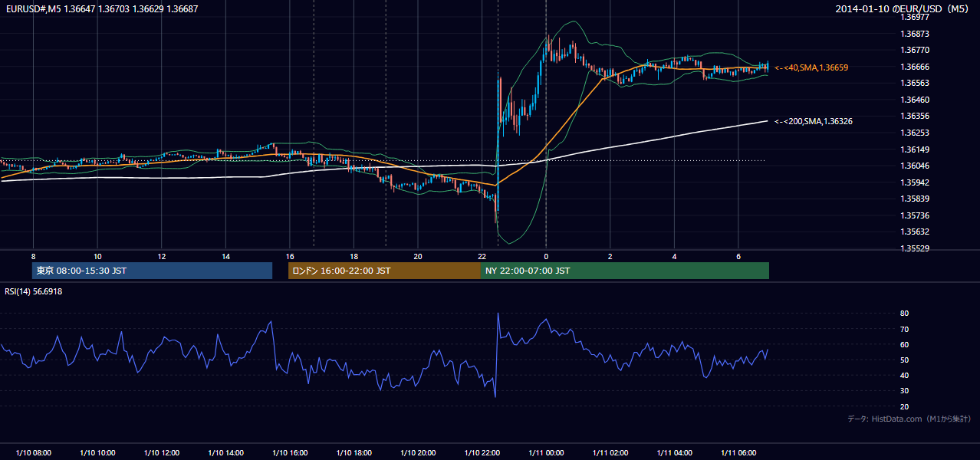Click price axis value 1.35529
The height and width of the screenshot is (460, 980).
pyautogui.click(x=914, y=248)
